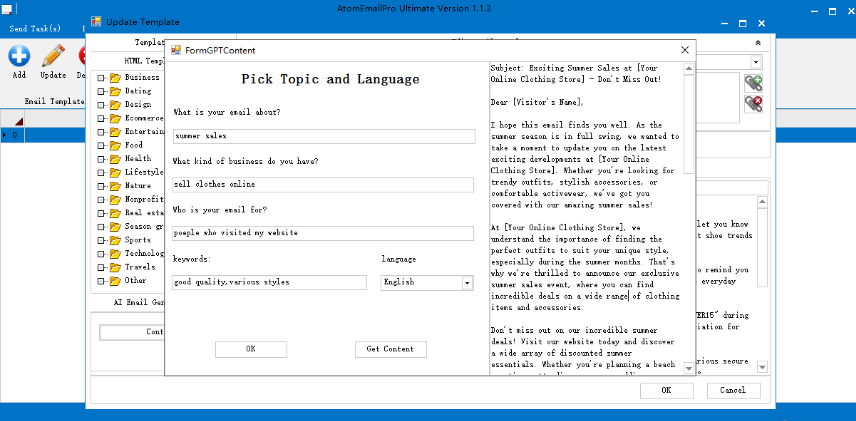Click the Food folder icon
The width and height of the screenshot is (856, 421).
click(x=115, y=145)
